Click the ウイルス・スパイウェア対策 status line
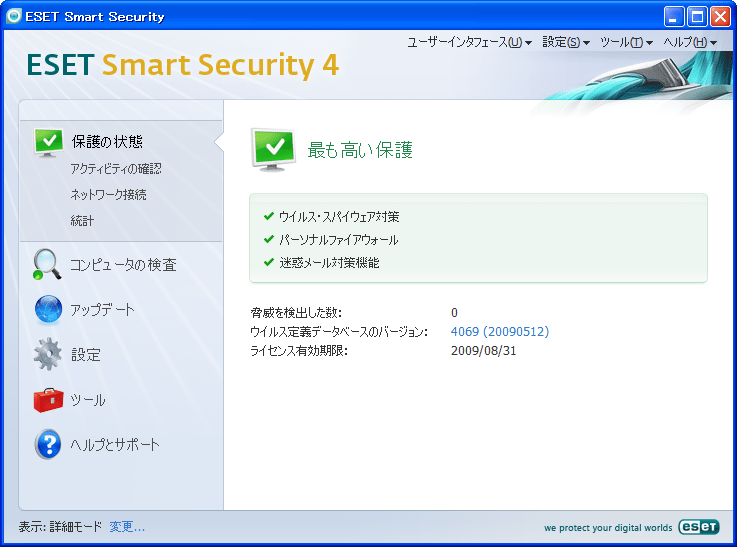Image resolution: width=737 pixels, height=547 pixels. click(339, 217)
